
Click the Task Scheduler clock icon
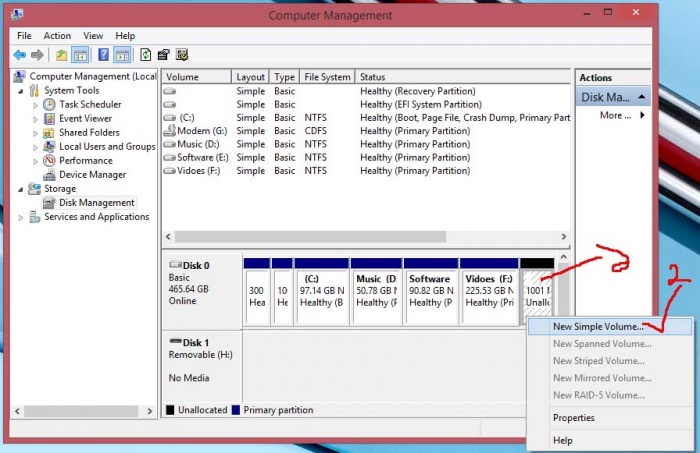[49, 104]
